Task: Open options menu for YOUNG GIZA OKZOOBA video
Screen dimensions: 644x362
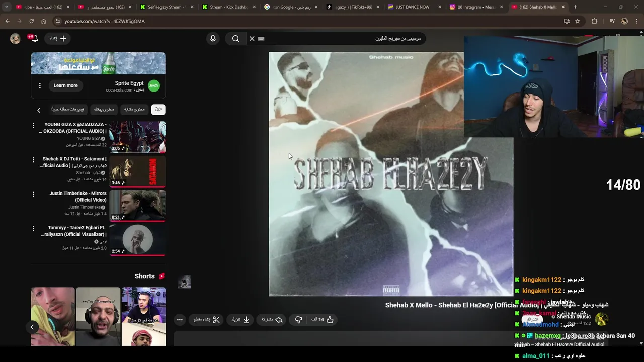Action: (x=34, y=125)
